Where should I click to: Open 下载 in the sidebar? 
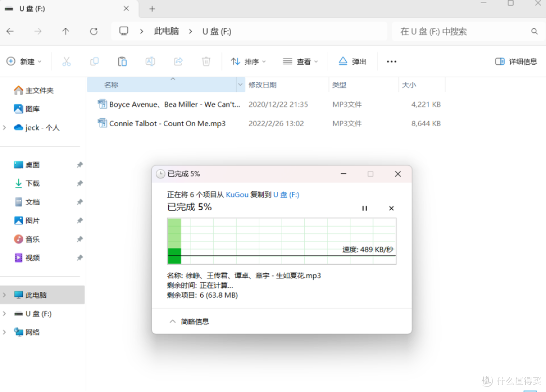coord(27,183)
